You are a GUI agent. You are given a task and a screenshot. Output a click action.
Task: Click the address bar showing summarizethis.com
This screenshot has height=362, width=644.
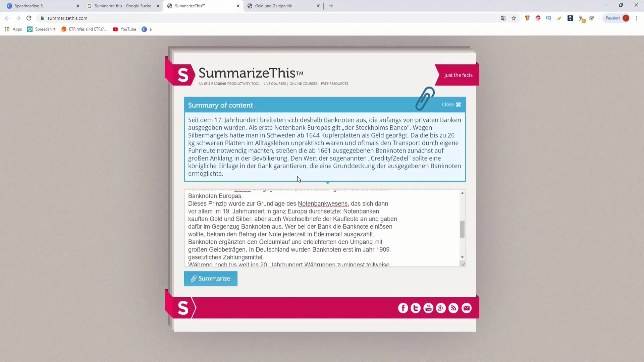(x=68, y=18)
